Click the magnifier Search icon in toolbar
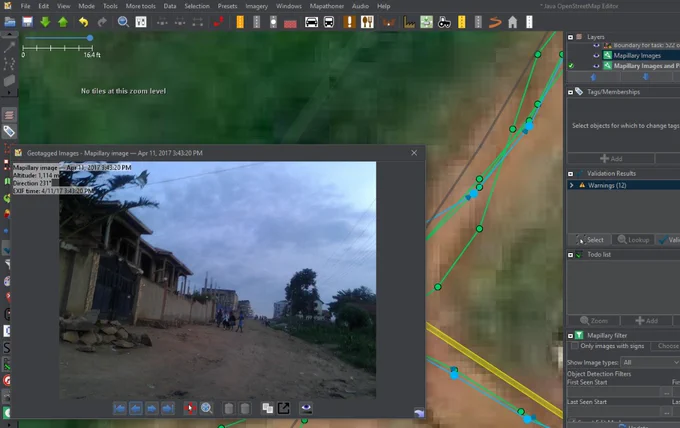This screenshot has height=428, width=680. click(123, 22)
